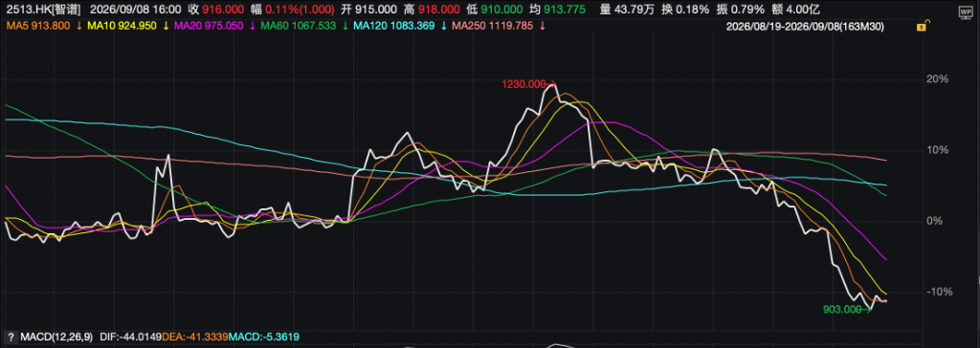980x348 pixels.
Task: Click the down arrow after MA5 value
Action: click(79, 26)
